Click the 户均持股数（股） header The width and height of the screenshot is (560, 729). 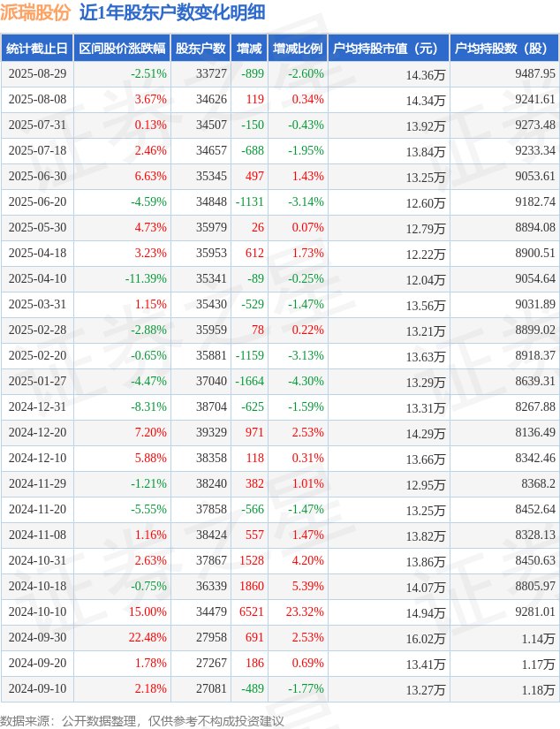tap(503, 49)
